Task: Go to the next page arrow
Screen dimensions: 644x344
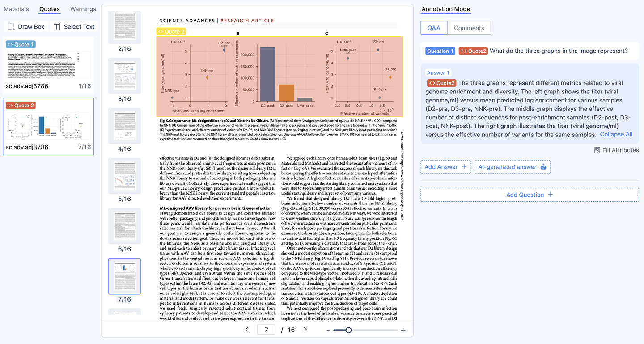Action: [x=305, y=330]
